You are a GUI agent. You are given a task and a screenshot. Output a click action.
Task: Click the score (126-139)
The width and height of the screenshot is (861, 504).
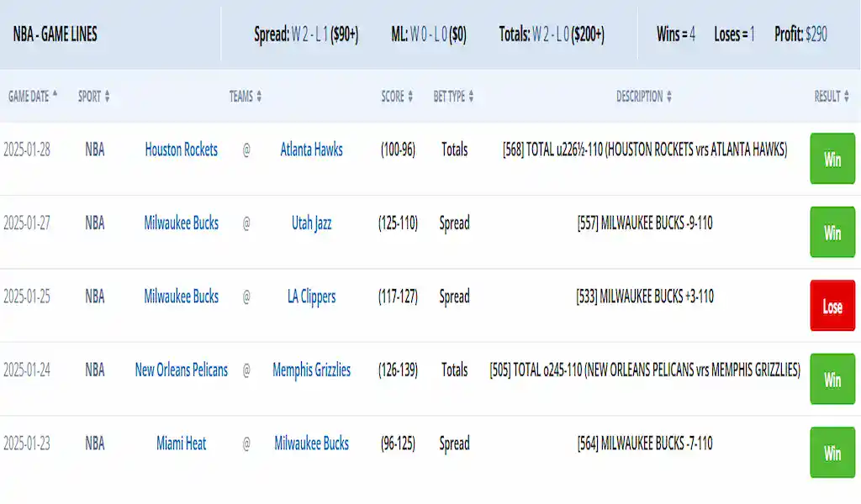(x=398, y=370)
